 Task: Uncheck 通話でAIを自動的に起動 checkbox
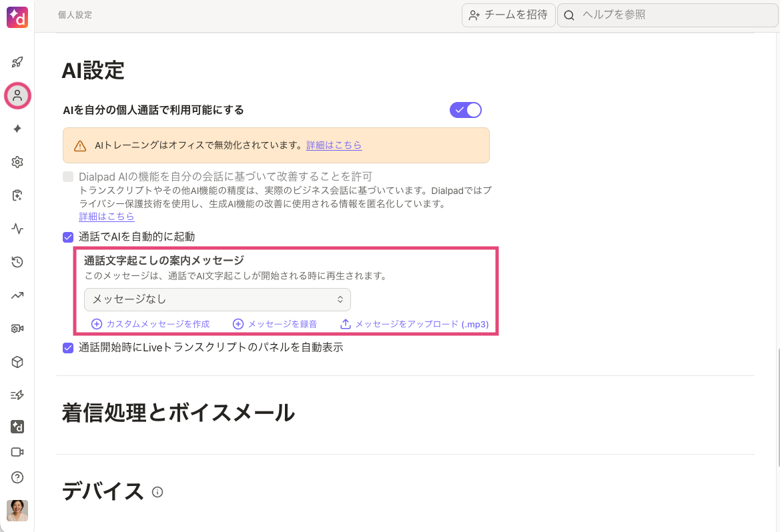(x=68, y=237)
